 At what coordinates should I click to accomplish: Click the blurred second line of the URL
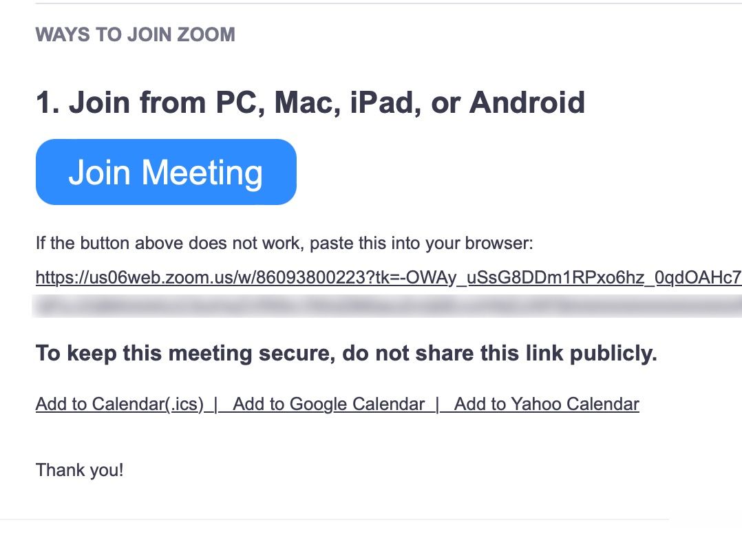385,306
